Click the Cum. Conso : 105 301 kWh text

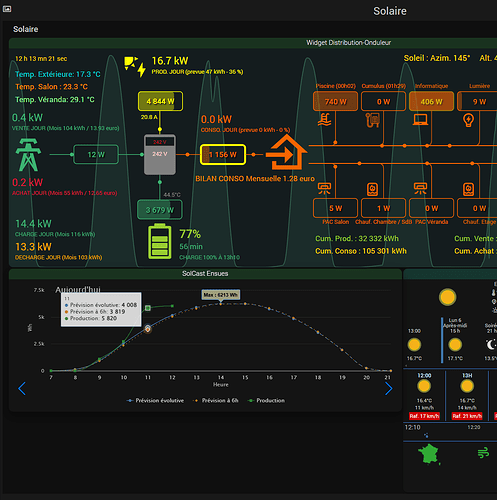click(361, 251)
